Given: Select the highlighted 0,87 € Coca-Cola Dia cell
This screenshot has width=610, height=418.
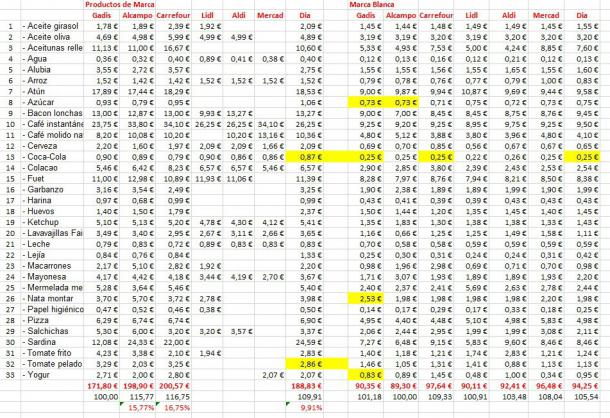Looking at the screenshot, I should coord(305,157).
